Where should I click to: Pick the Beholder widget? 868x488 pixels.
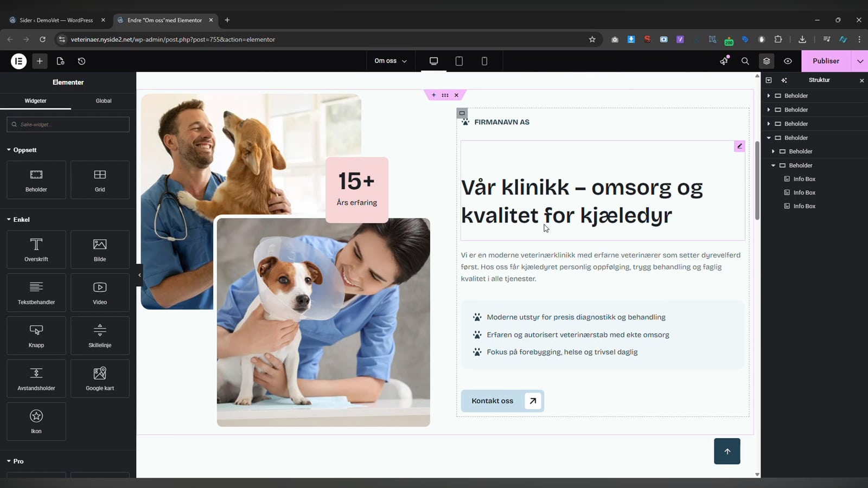coord(36,180)
